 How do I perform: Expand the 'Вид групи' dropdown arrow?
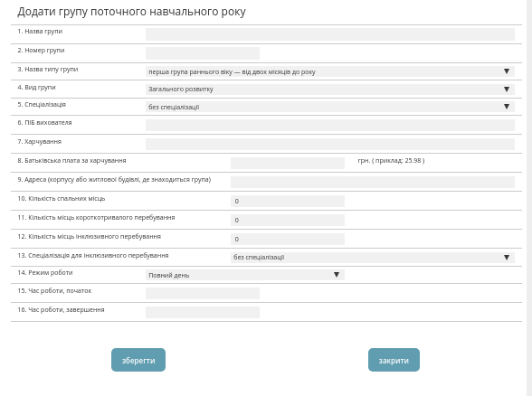pos(507,90)
